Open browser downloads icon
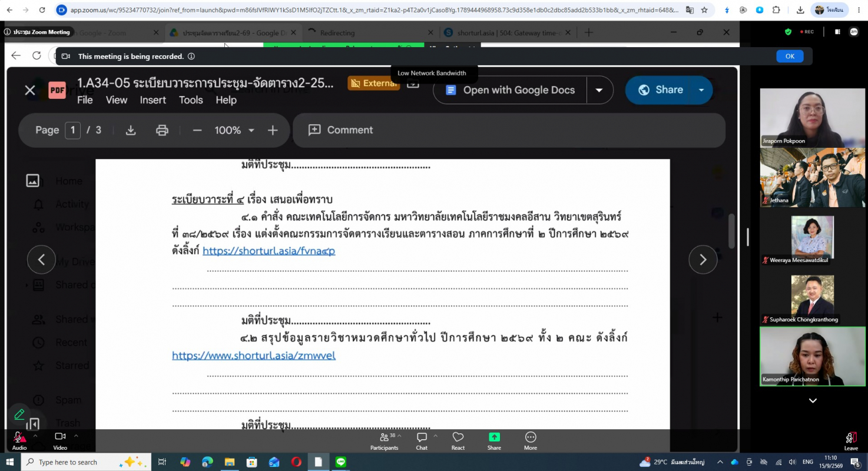Viewport: 868px width, 471px height. point(800,10)
